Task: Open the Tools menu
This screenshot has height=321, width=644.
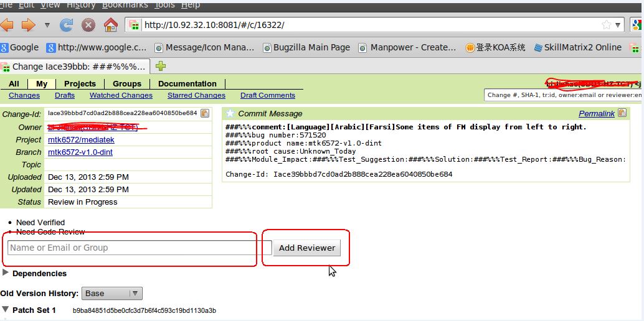Action: point(164,5)
